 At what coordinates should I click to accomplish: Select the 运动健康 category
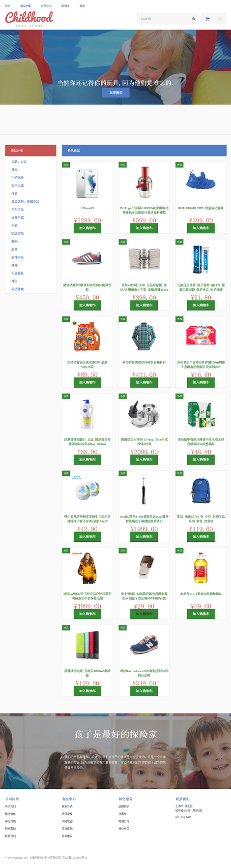[x=18, y=289]
